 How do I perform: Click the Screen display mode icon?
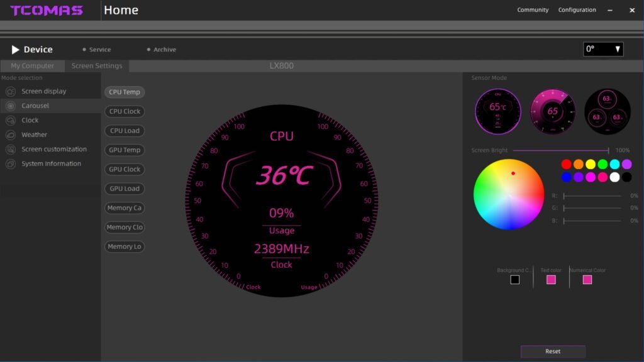(10, 91)
